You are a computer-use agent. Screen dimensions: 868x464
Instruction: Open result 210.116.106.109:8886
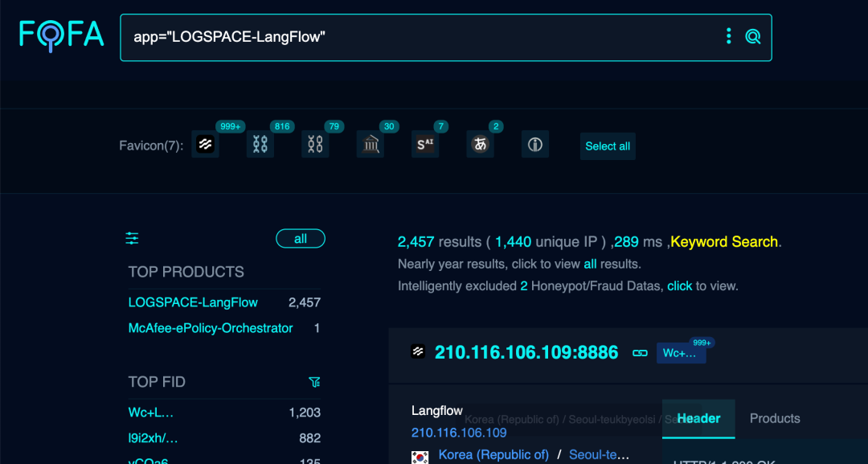[526, 352]
